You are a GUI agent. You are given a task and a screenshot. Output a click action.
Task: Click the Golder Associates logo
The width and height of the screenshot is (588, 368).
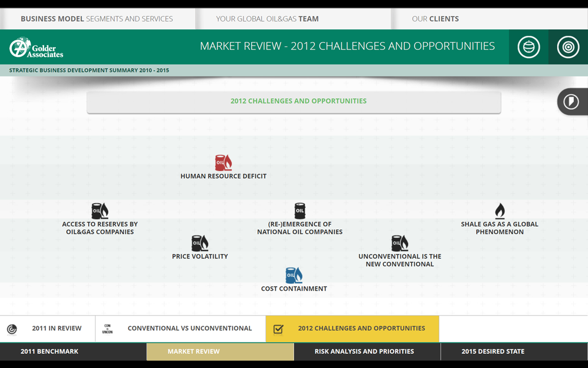36,47
